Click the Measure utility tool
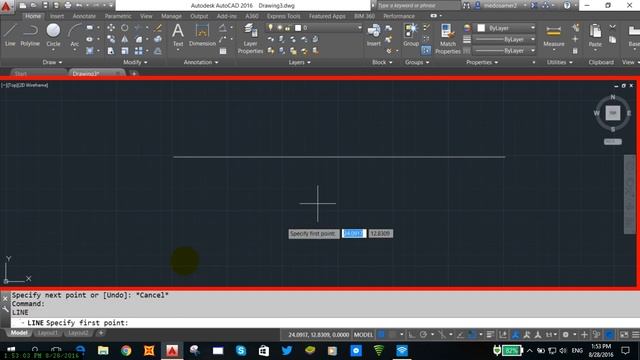Viewport: 640px width, 360px height. [554, 36]
